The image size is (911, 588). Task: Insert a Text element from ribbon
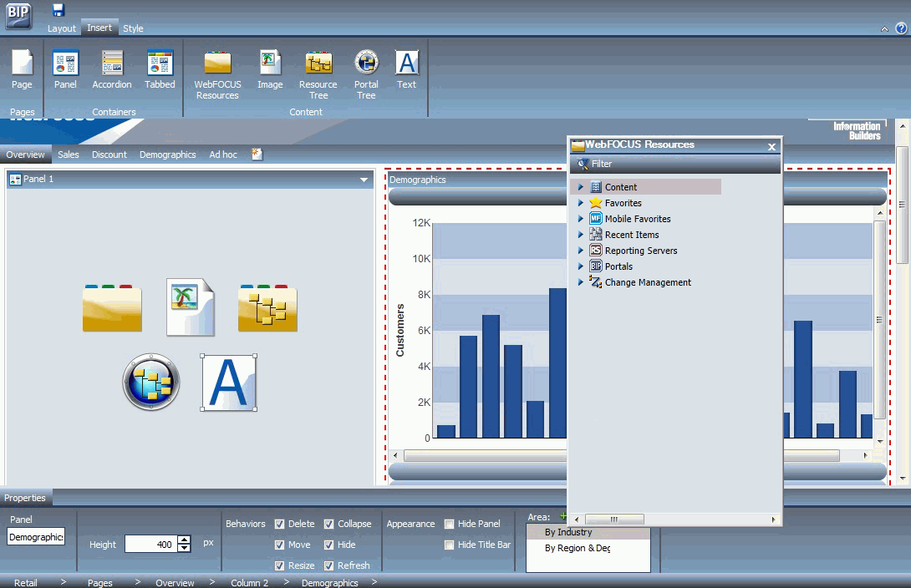point(407,69)
